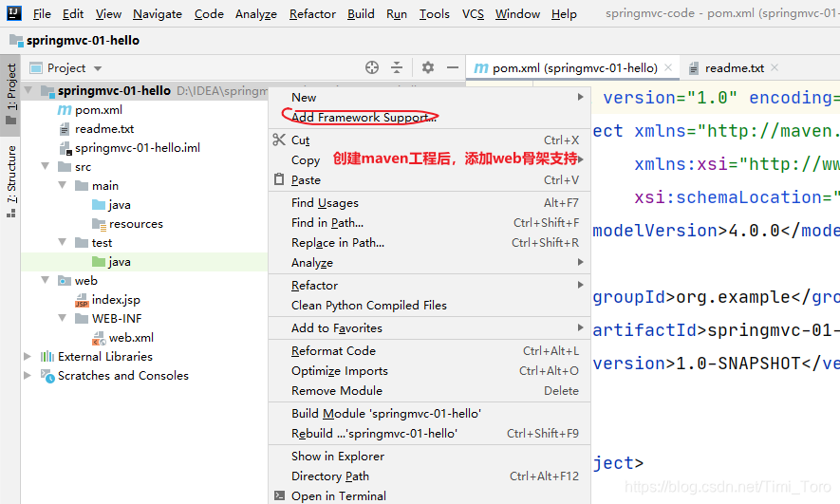Collapse the web folder node

coord(46,280)
